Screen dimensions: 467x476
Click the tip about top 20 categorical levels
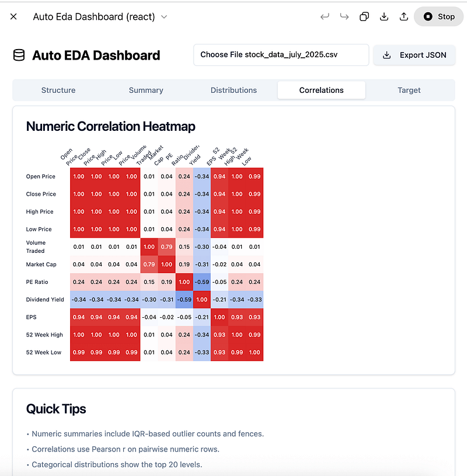pyautogui.click(x=117, y=465)
